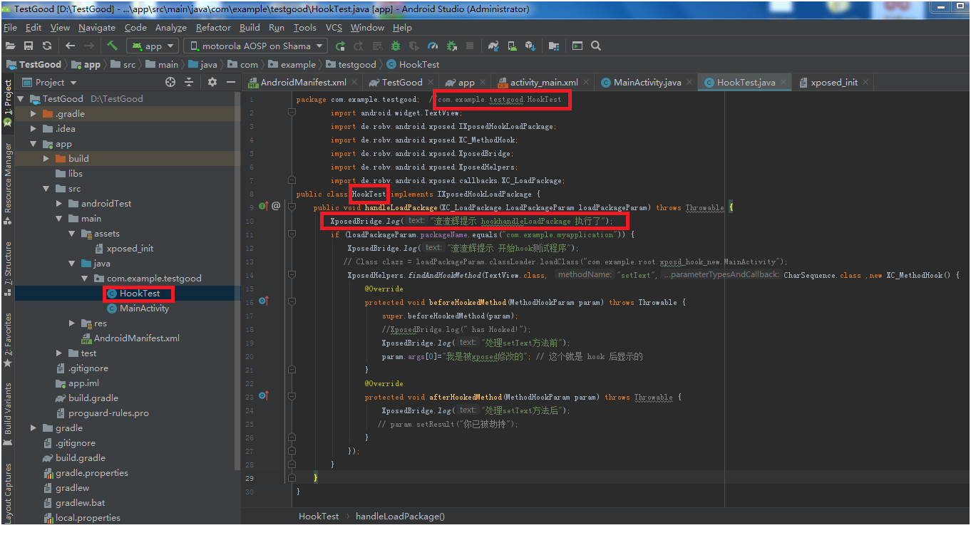Click the green Debug bug icon
The width and height of the screenshot is (971, 560).
[396, 46]
